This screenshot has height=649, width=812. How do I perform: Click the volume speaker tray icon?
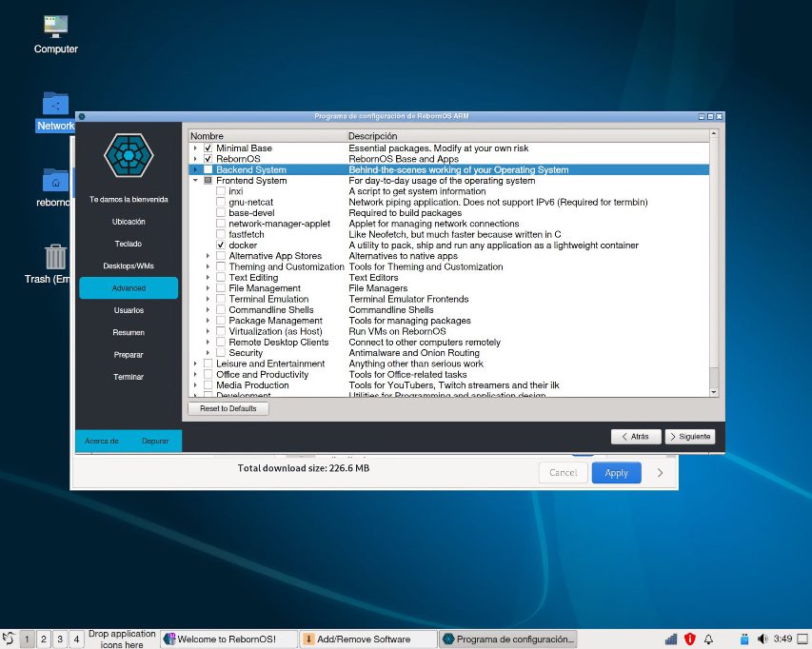pos(762,639)
